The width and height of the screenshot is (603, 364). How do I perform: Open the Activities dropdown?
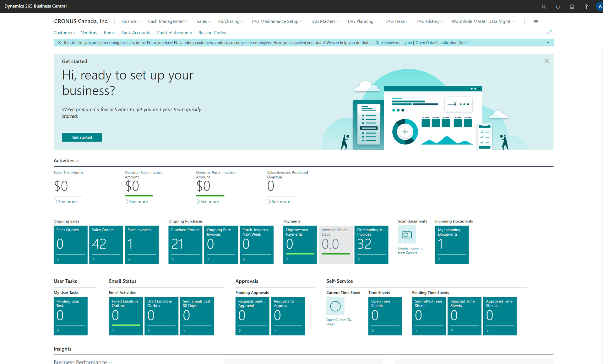(x=66, y=160)
